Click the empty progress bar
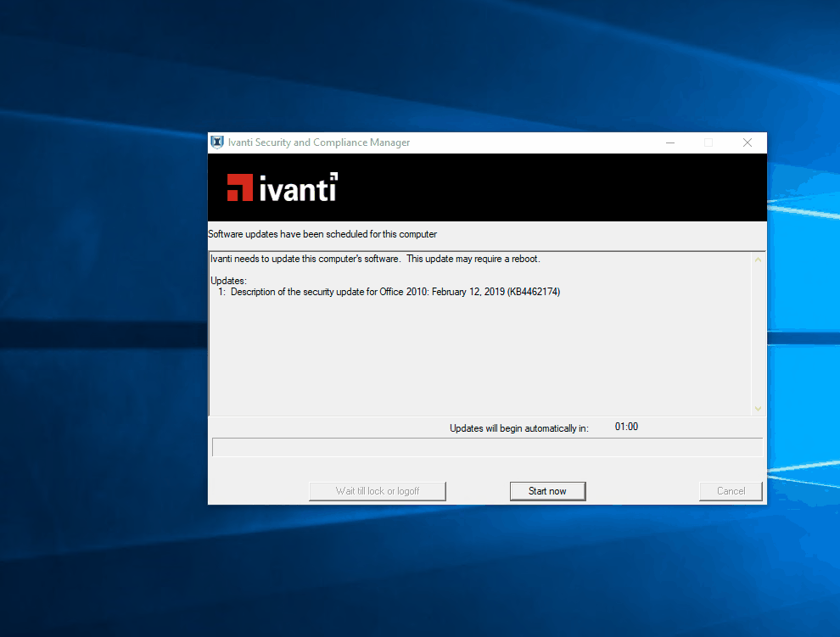This screenshot has width=840, height=637. click(x=487, y=447)
